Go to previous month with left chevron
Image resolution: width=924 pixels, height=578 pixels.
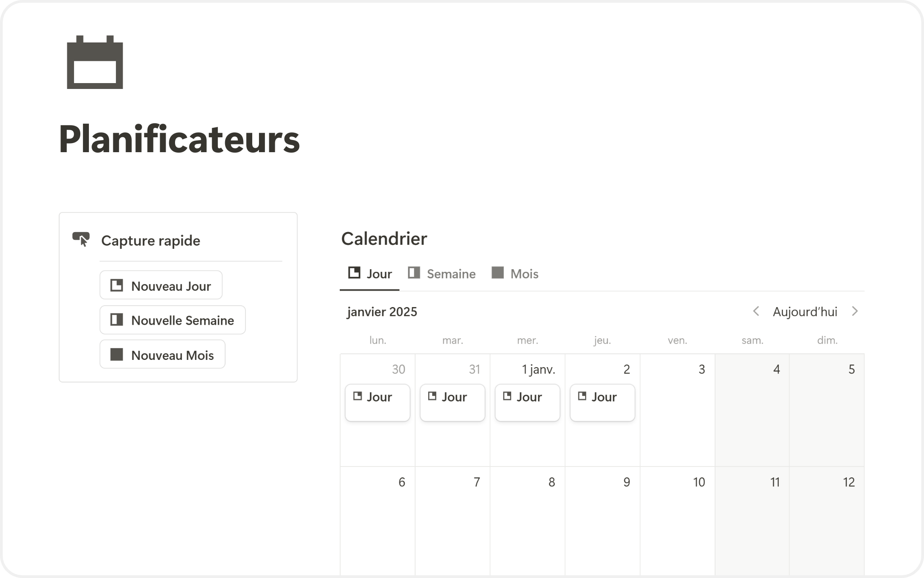tap(756, 311)
